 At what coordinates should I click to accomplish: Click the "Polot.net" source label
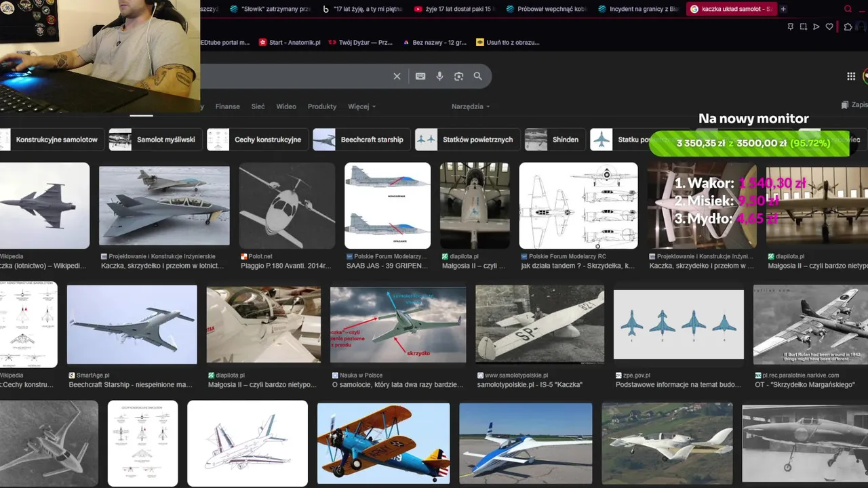click(260, 256)
